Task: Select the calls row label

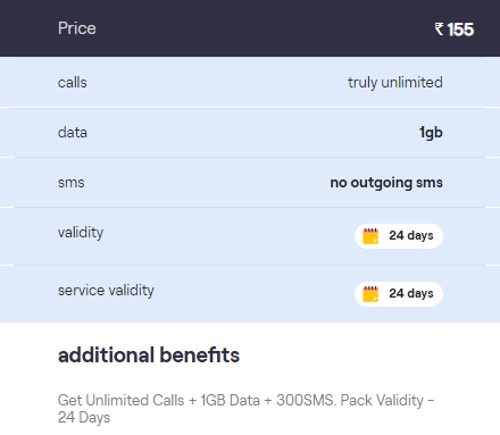Action: 72,82
